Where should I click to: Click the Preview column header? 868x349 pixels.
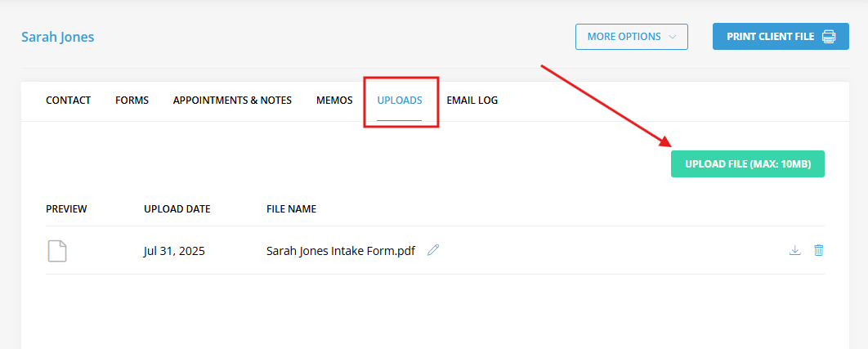66,209
